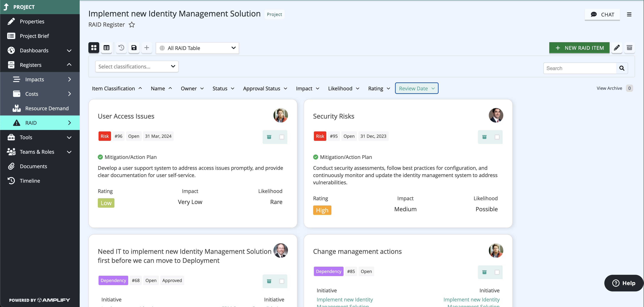
Task: Select the Change management actions checkbox
Action: click(x=497, y=272)
